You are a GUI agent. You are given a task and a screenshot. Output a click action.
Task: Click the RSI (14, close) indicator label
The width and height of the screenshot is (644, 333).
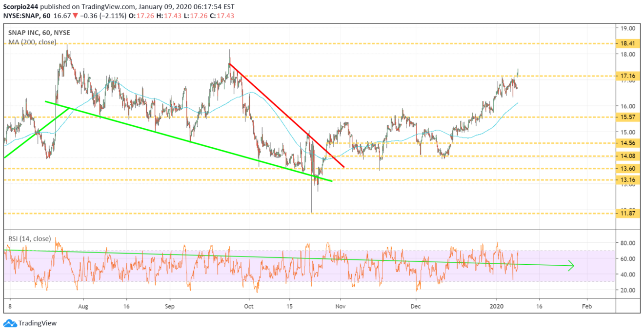click(x=29, y=238)
